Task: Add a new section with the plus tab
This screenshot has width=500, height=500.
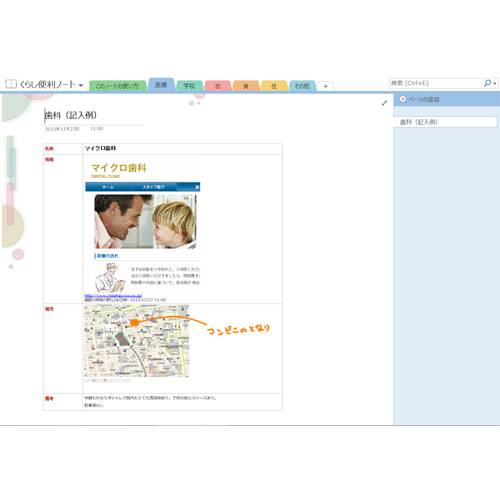Action: 326,86
